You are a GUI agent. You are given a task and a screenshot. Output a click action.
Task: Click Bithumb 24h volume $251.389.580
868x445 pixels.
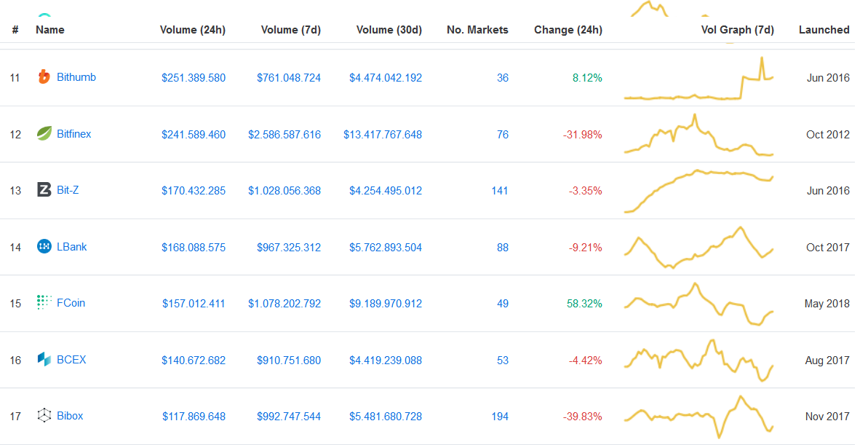pos(194,78)
